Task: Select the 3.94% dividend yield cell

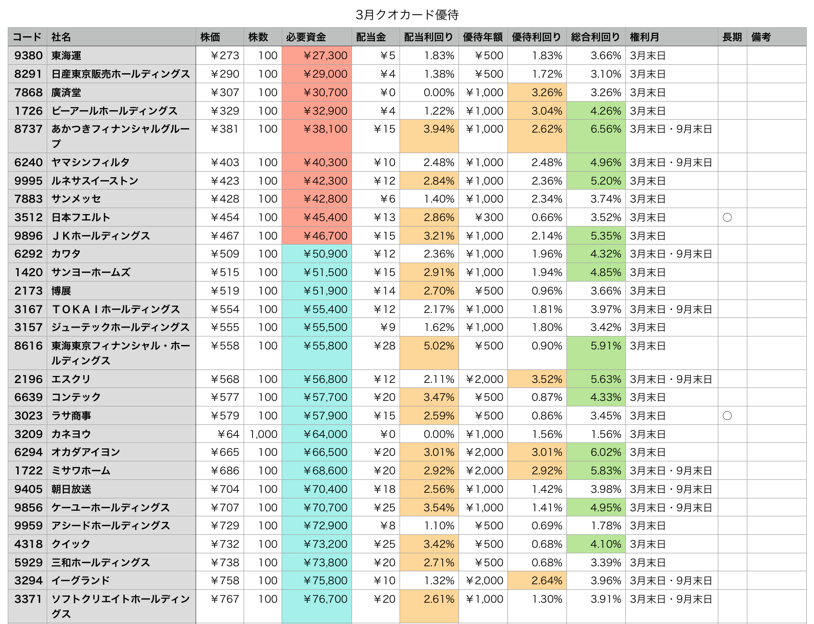Action: point(429,137)
